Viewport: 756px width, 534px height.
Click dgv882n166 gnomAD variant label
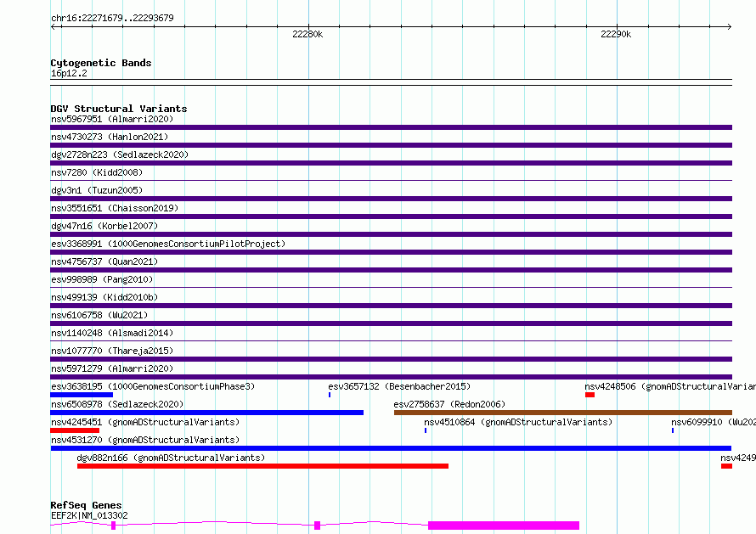coord(171,458)
